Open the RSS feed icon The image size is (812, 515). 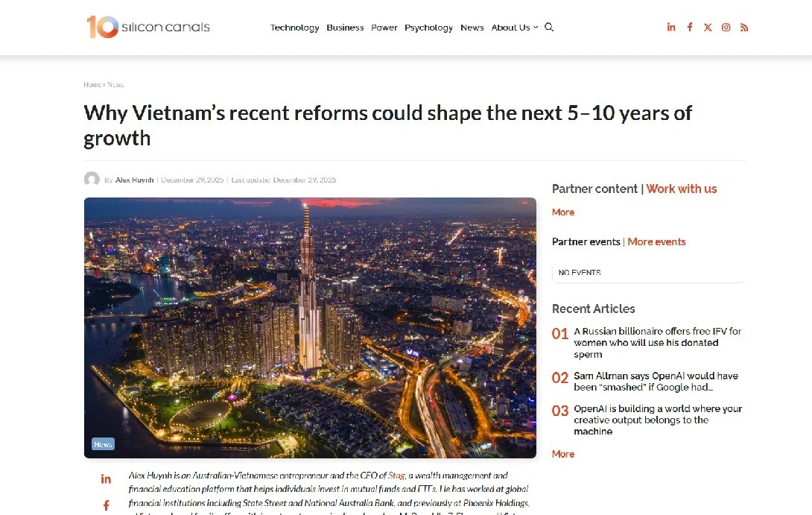[x=744, y=28]
